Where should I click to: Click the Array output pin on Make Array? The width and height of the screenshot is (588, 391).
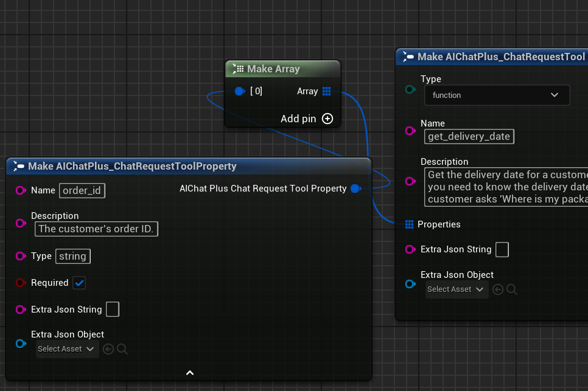coord(327,91)
